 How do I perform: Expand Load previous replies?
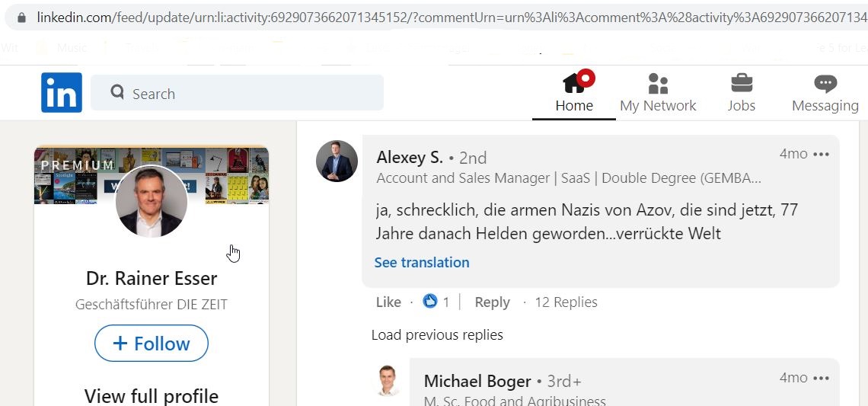[437, 334]
